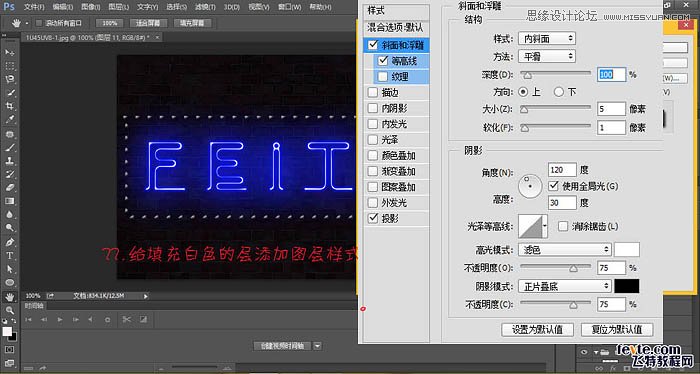Select the Path Selection tool

10,269
